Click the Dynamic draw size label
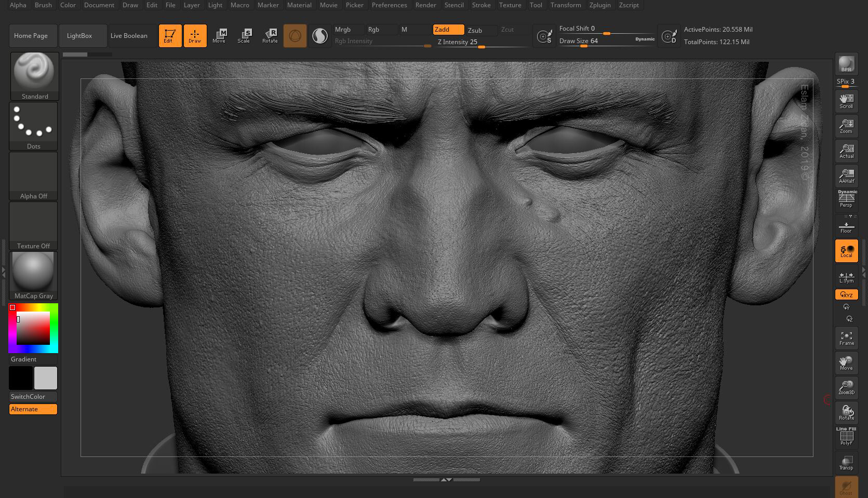The width and height of the screenshot is (868, 498). tap(645, 39)
